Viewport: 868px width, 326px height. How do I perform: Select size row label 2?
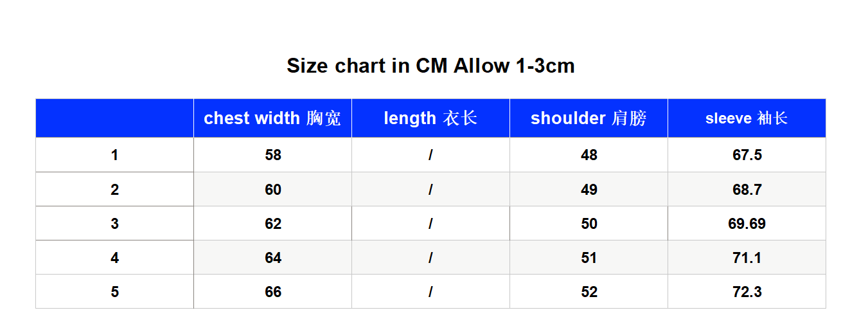pos(114,190)
